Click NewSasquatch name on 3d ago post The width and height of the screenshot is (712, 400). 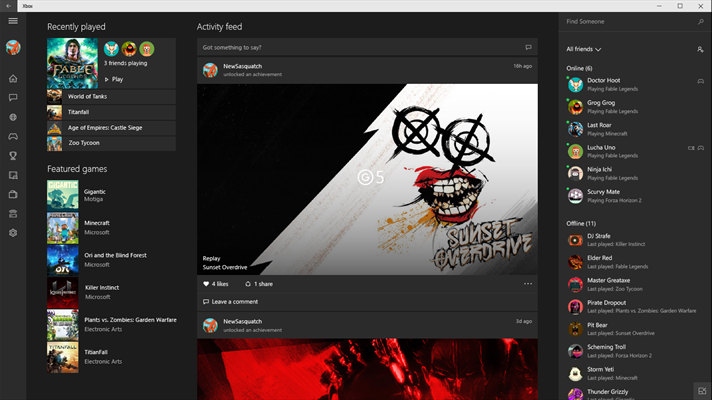coord(242,321)
